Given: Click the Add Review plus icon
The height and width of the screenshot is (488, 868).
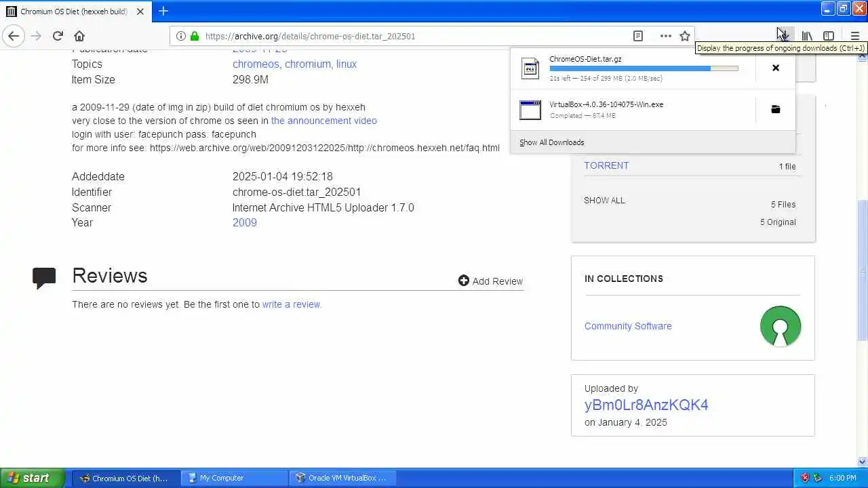Looking at the screenshot, I should 464,281.
